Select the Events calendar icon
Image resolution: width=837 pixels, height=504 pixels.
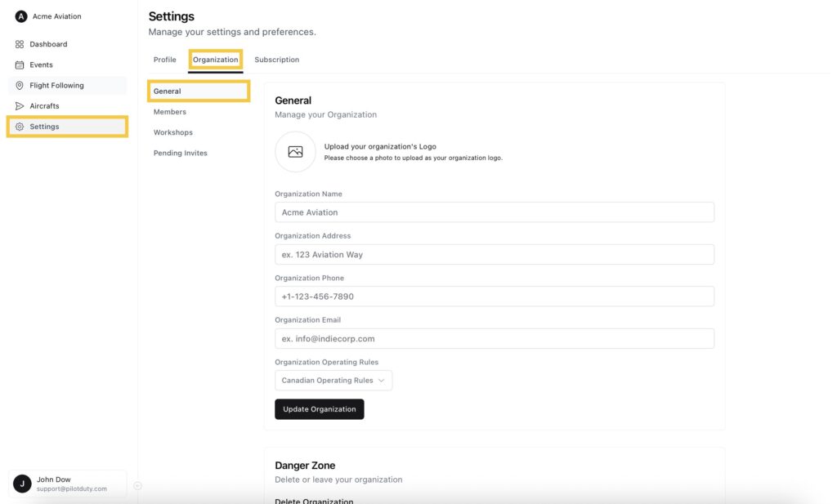point(19,65)
